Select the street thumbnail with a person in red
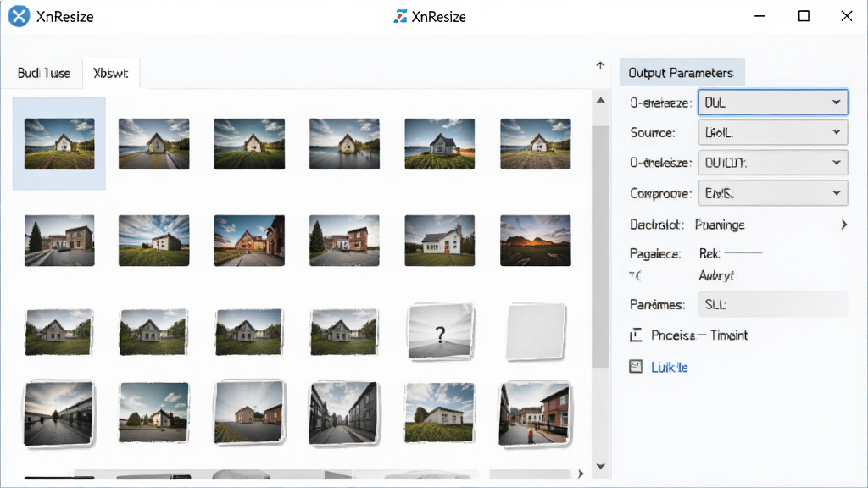The width and height of the screenshot is (868, 488). pos(535,413)
